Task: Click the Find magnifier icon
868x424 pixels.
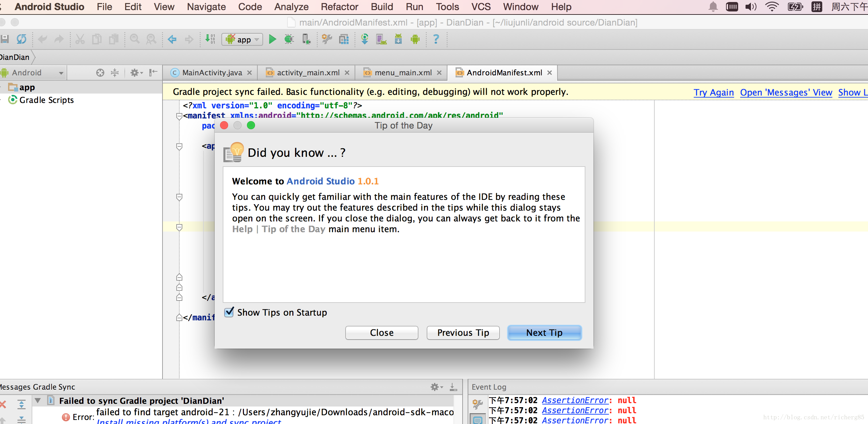Action: point(135,39)
